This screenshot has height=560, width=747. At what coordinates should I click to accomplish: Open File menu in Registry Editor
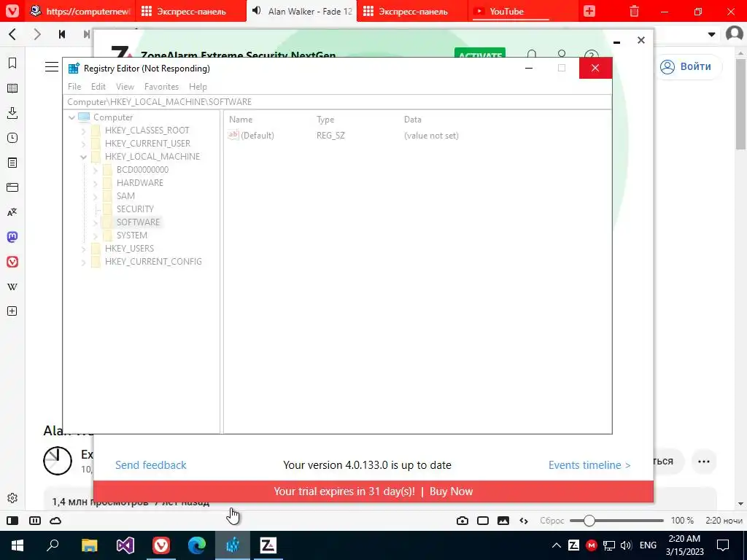[74, 87]
